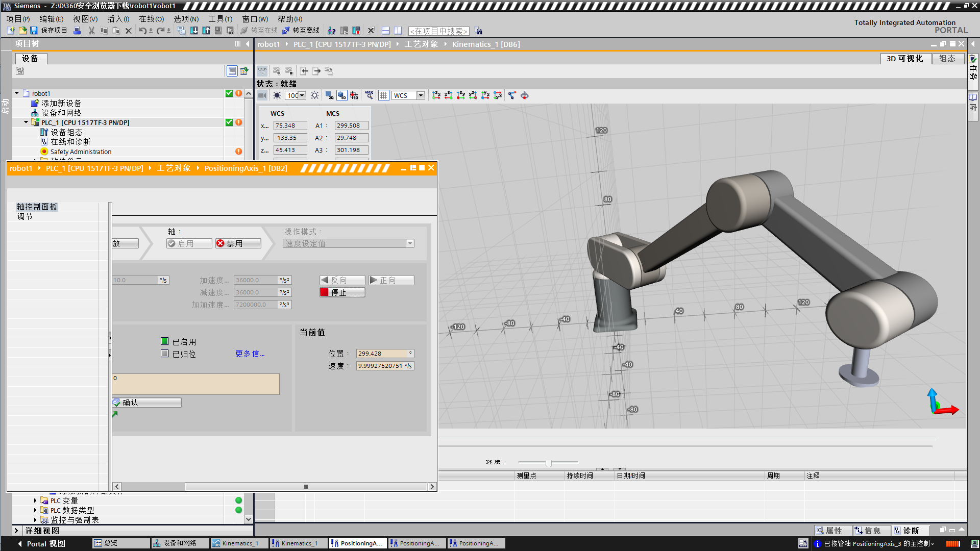The image size is (980, 551).
Task: Open the 在线(O) menu
Action: [152, 19]
